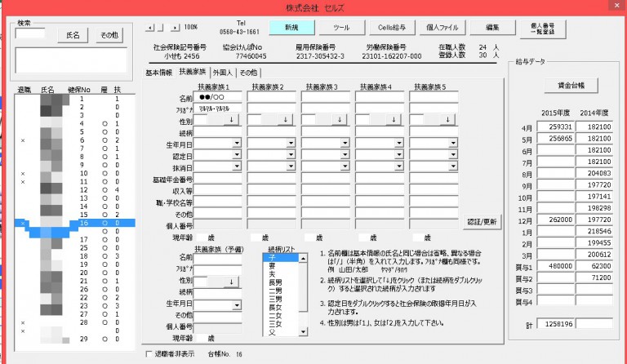This screenshot has width=627, height=364.
Task: Select employee row with 健保No 25
Action: (75, 248)
